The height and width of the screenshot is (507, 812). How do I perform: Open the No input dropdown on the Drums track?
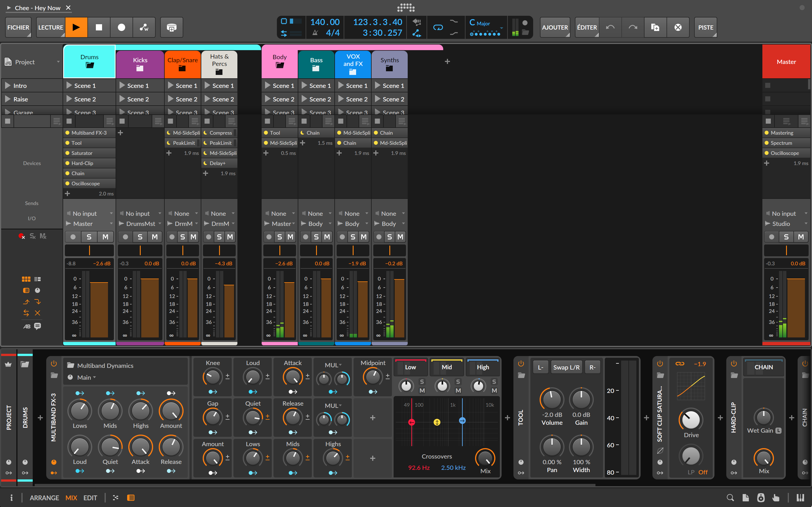89,213
